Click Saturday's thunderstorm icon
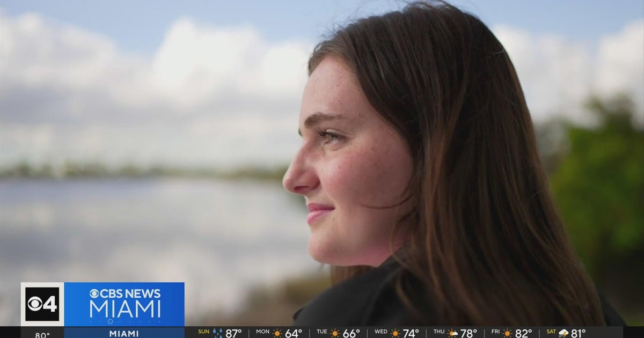This screenshot has height=338, width=644. [563, 333]
